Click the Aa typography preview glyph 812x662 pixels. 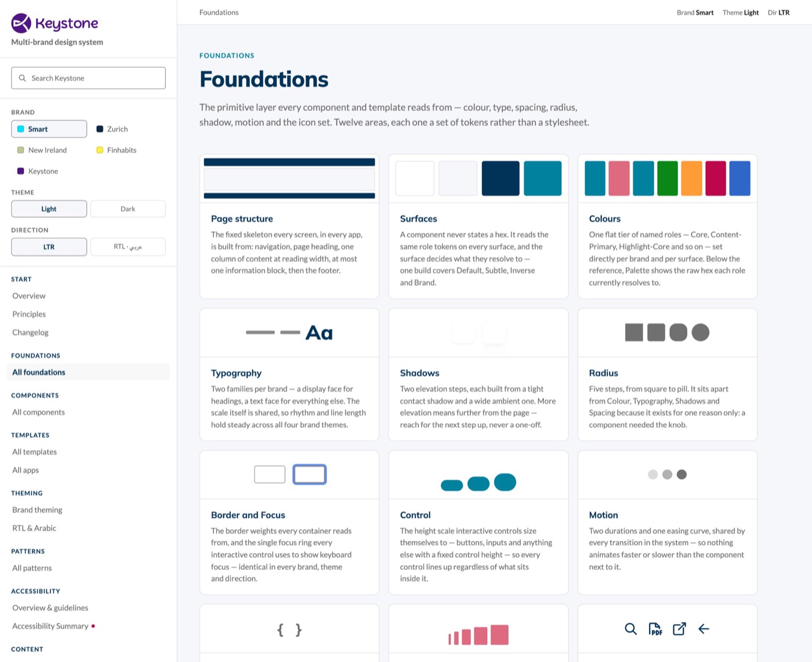(x=319, y=333)
